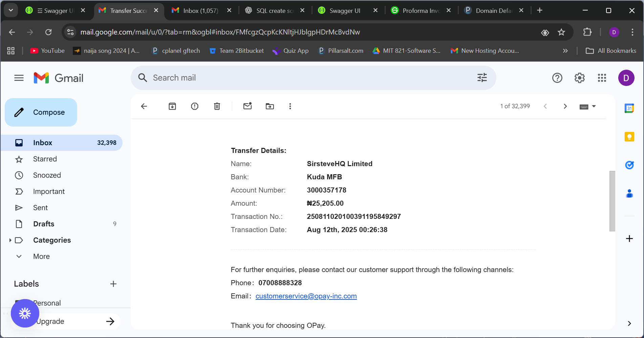Click the Compose button

(x=41, y=112)
